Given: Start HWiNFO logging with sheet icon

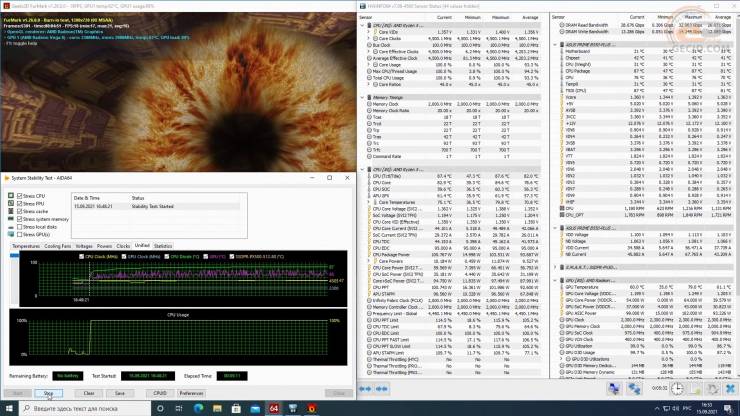Looking at the screenshot, I should tap(696, 389).
